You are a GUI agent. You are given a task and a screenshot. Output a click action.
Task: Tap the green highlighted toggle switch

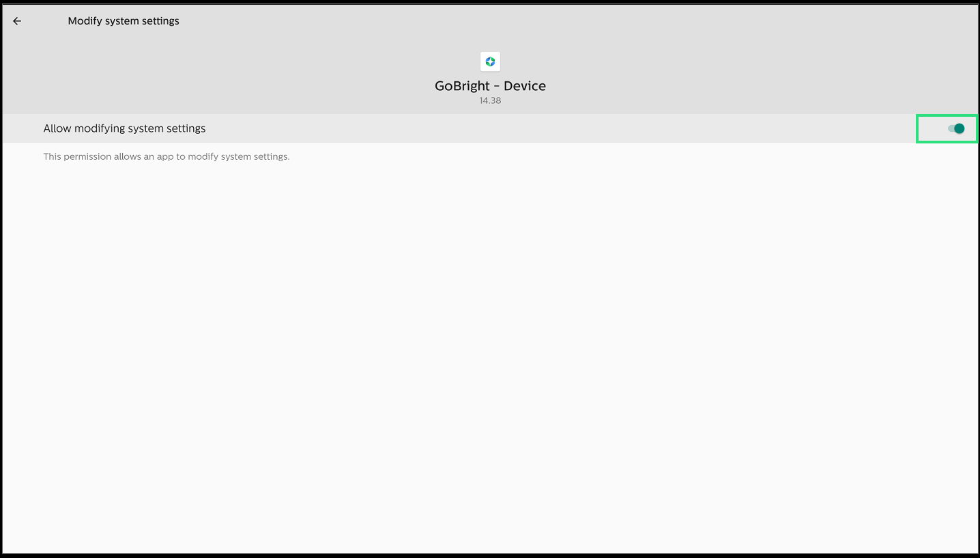pos(956,128)
